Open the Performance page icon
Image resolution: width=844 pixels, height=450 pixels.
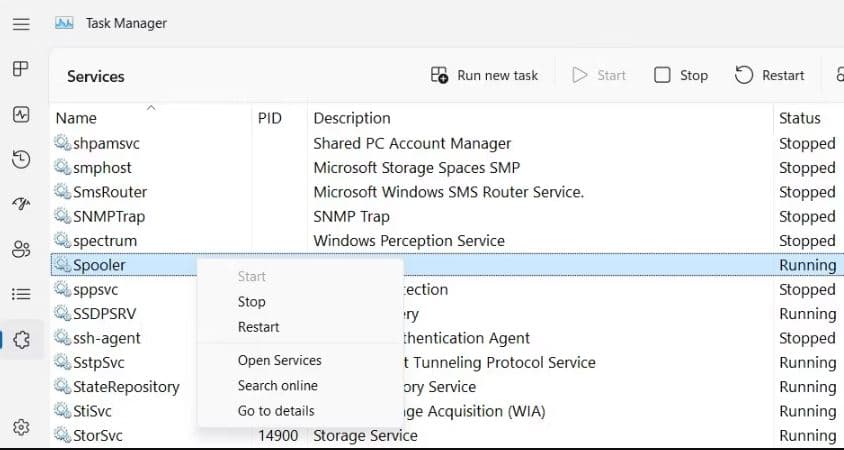20,114
